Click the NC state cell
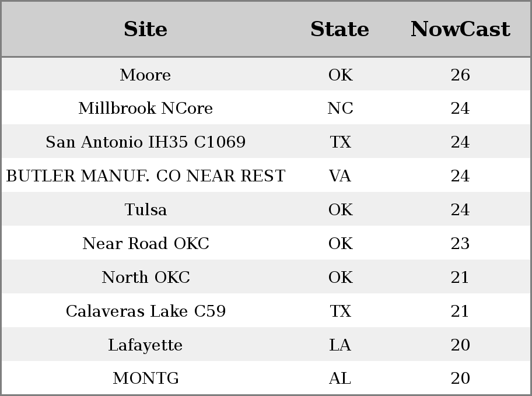532x396 pixels. (x=340, y=108)
